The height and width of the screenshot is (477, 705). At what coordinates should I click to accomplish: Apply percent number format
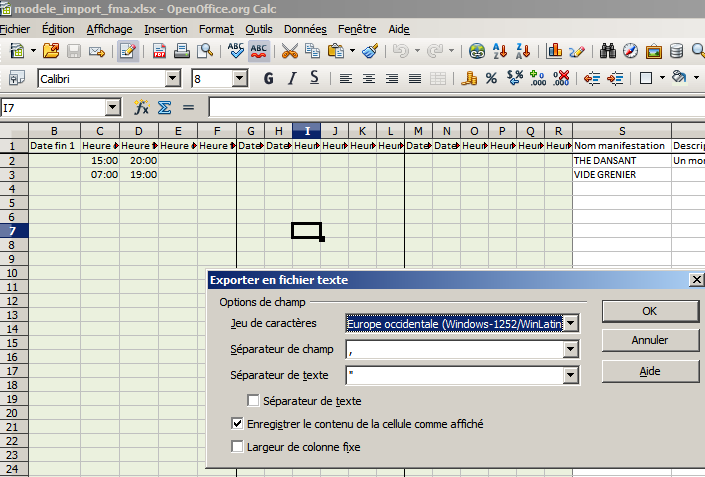pos(491,78)
